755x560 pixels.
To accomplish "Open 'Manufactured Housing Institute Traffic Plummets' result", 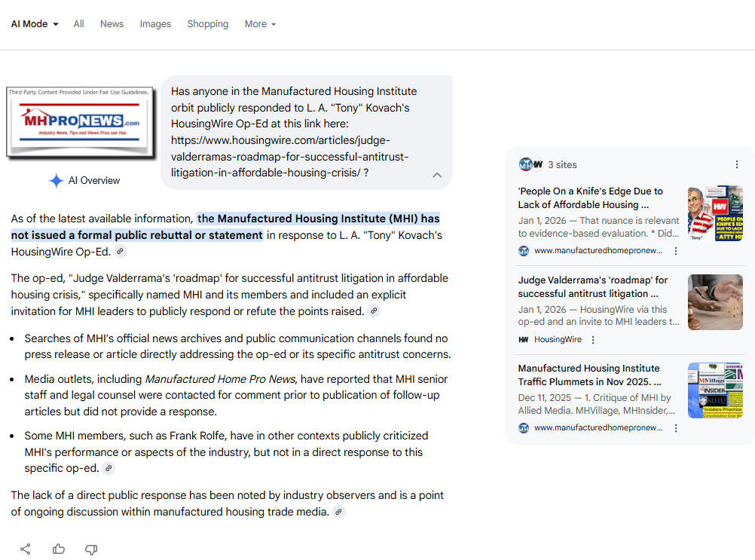I will click(589, 375).
